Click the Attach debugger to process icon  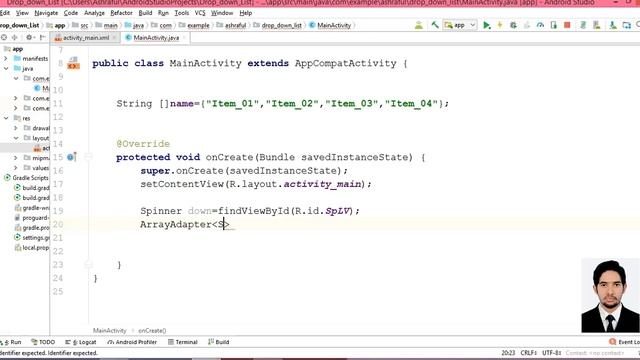coord(553,25)
